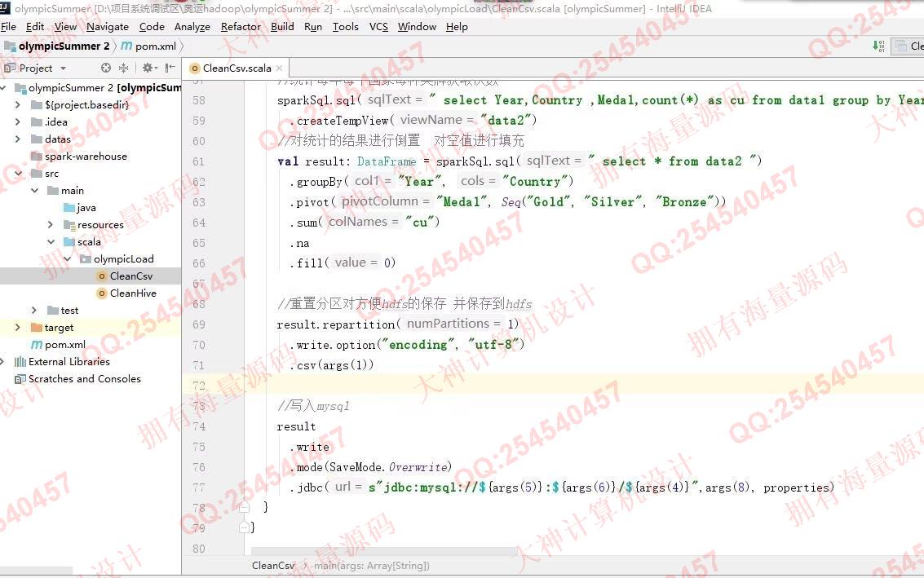Click the text "val result: DataFrame"
This screenshot has width=924, height=578.
(x=347, y=161)
